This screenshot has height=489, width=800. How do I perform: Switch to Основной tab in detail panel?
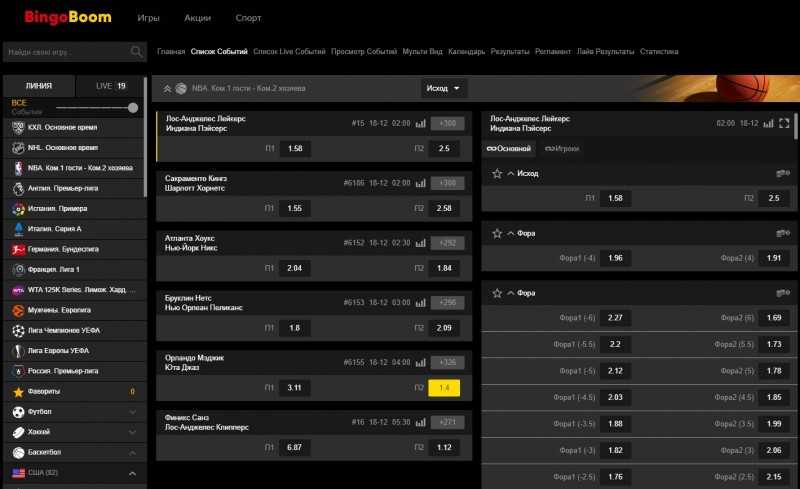pos(509,149)
